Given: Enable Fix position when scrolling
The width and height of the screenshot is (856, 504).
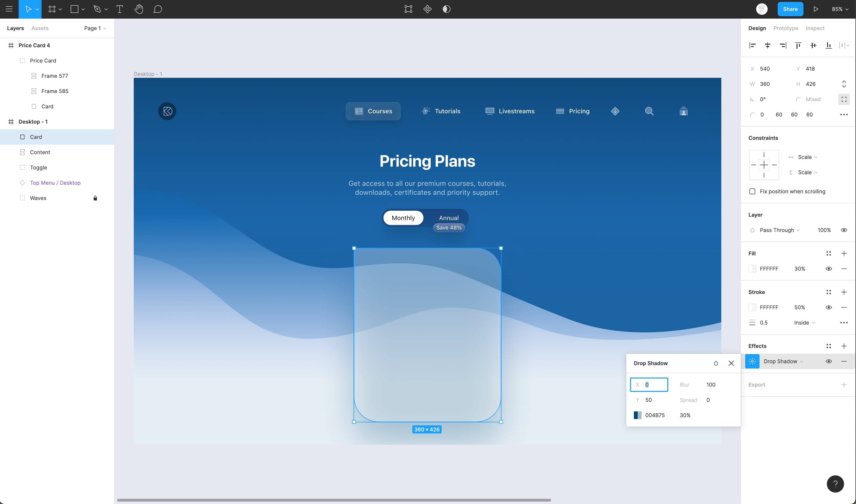Looking at the screenshot, I should point(752,192).
